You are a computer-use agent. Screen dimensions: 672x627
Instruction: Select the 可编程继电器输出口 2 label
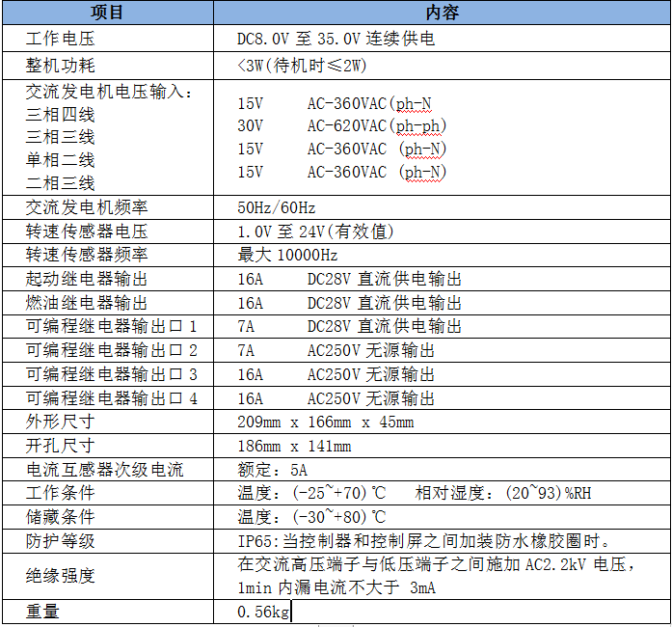[x=112, y=350]
